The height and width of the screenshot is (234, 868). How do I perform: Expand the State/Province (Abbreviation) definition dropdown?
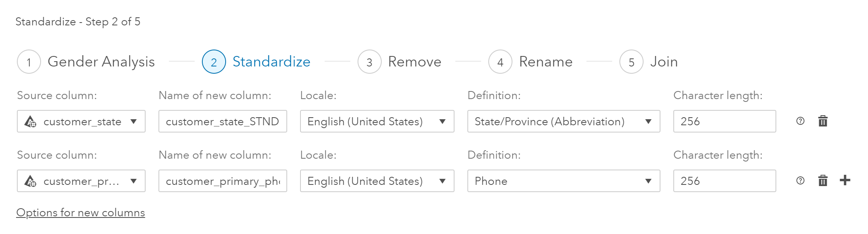564,121
